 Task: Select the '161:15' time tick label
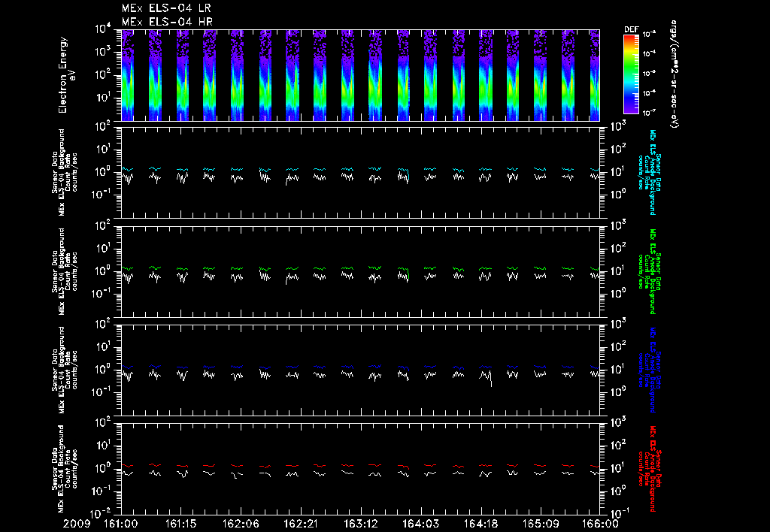[x=181, y=524]
